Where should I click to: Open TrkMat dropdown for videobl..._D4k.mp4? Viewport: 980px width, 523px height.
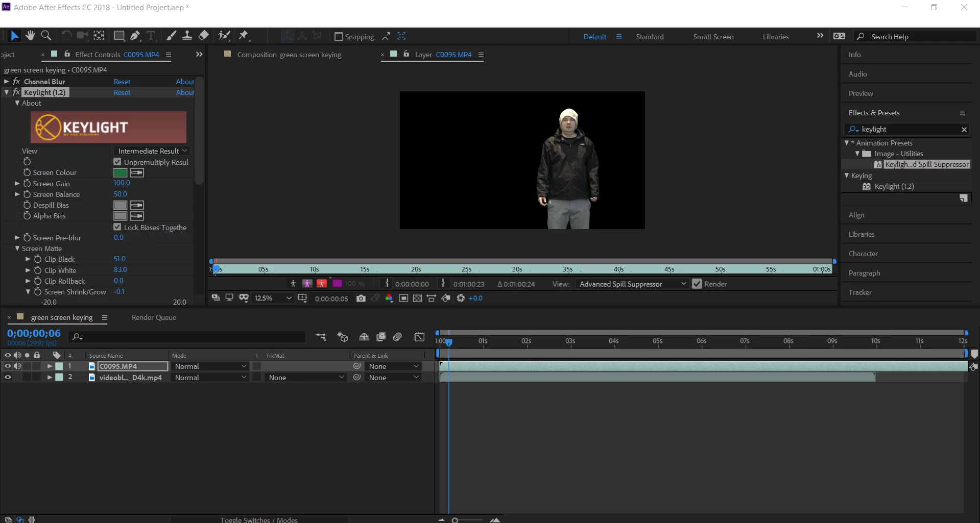click(306, 378)
